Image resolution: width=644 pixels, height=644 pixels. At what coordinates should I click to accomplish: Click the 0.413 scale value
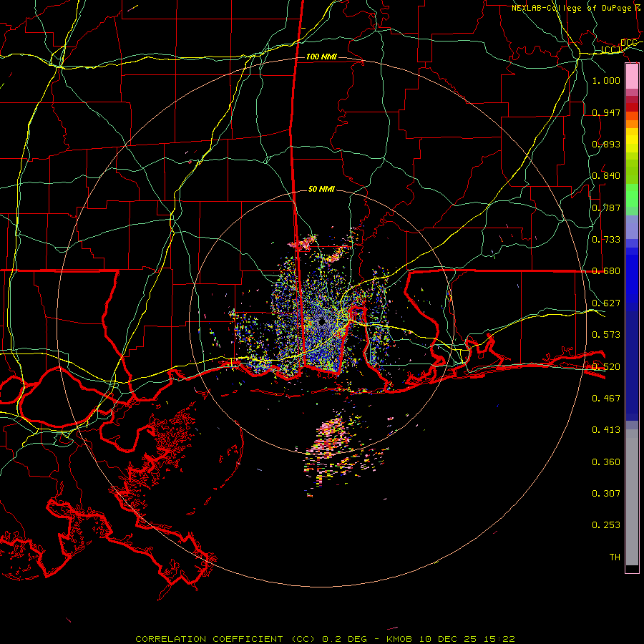coord(606,430)
